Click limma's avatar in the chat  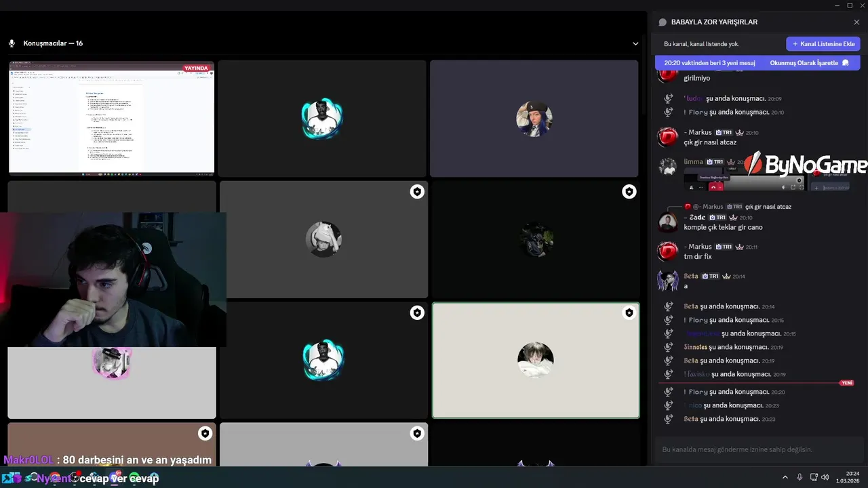pyautogui.click(x=667, y=166)
